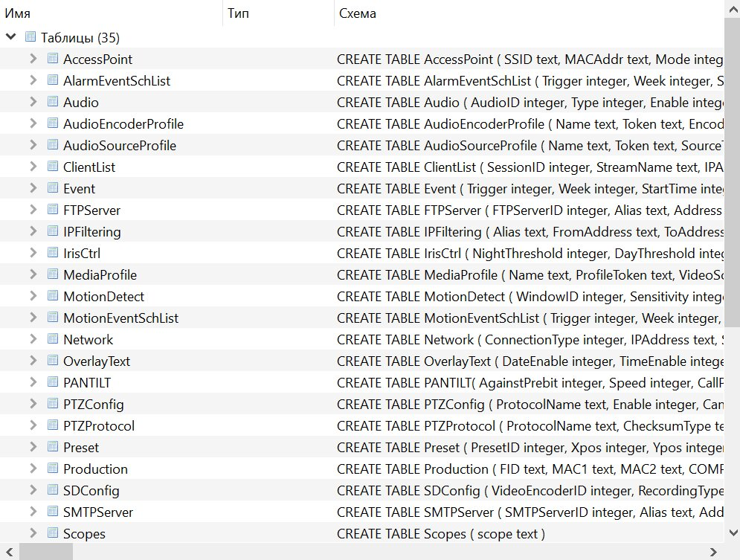This screenshot has height=560, width=740.
Task: Click the table icon beside Audio
Action: (x=53, y=101)
